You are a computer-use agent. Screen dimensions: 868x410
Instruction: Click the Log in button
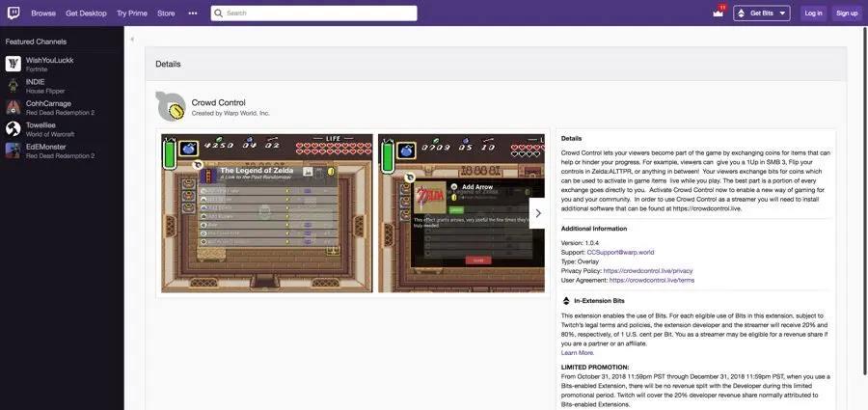click(x=813, y=14)
